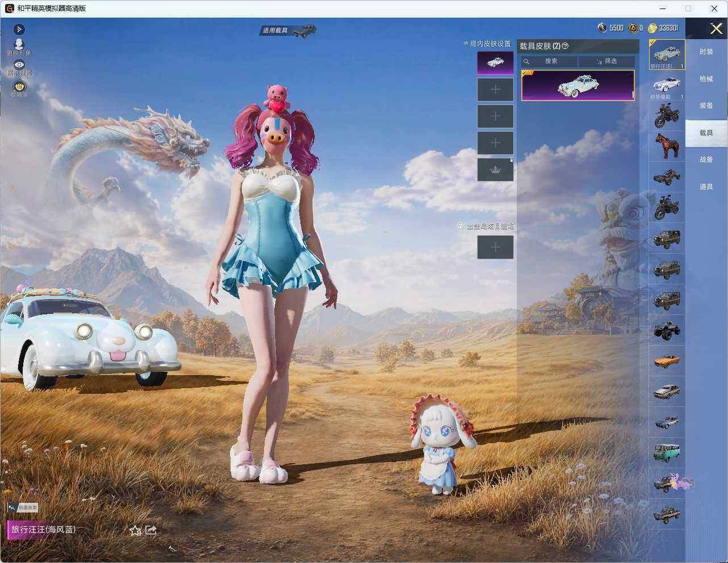
Task: Select the equipped white car skin slot
Action: pos(495,63)
